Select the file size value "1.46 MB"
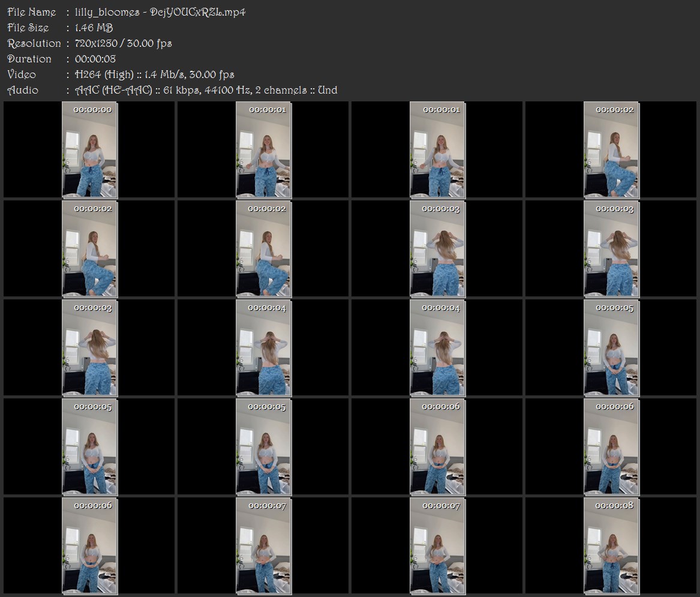Image resolution: width=700 pixels, height=597 pixels. click(94, 28)
